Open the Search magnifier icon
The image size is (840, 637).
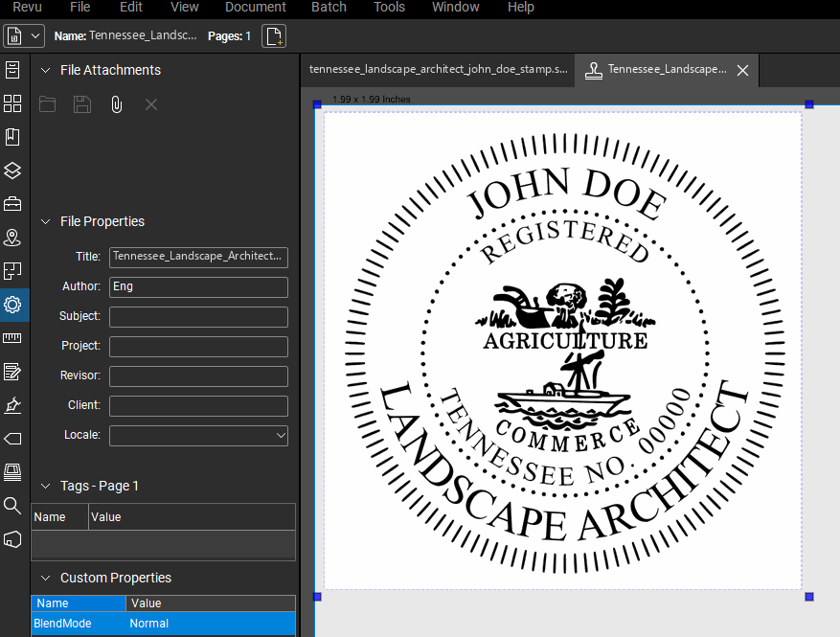pos(12,506)
